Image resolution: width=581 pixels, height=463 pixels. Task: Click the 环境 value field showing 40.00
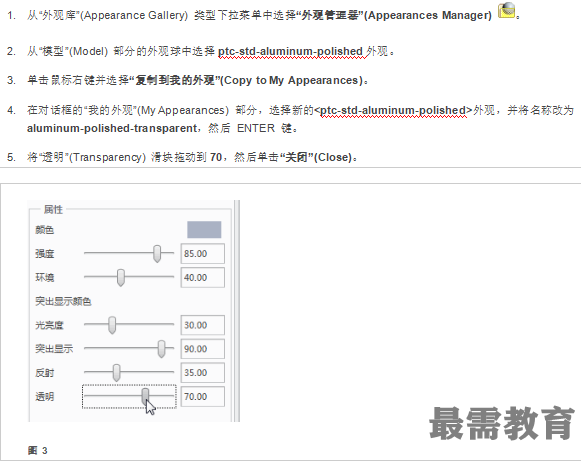(203, 277)
